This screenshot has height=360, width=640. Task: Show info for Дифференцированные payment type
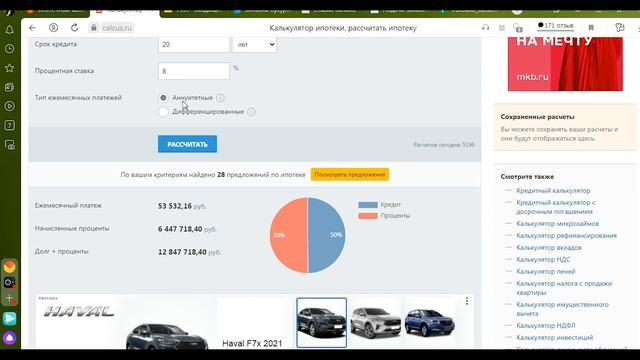(251, 112)
